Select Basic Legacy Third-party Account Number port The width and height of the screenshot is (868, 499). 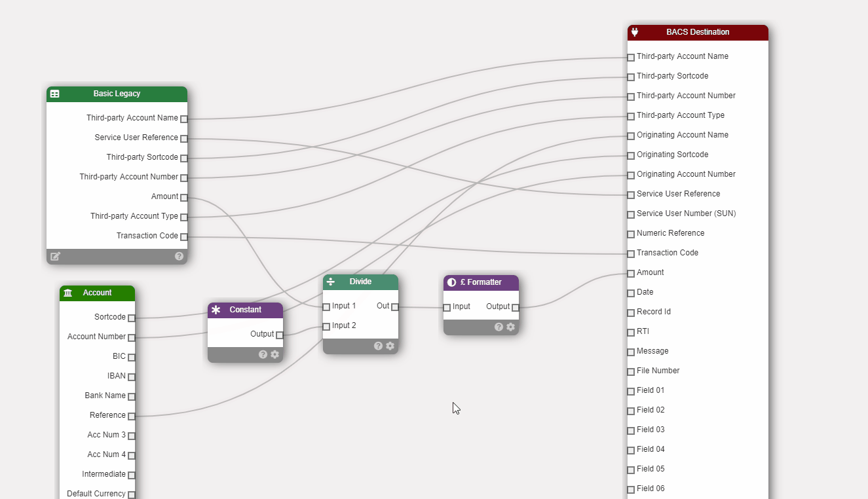pos(184,177)
